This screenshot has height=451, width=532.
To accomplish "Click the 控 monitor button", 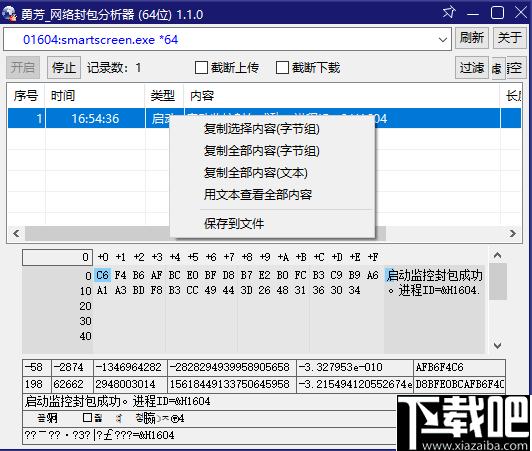I will coord(515,68).
